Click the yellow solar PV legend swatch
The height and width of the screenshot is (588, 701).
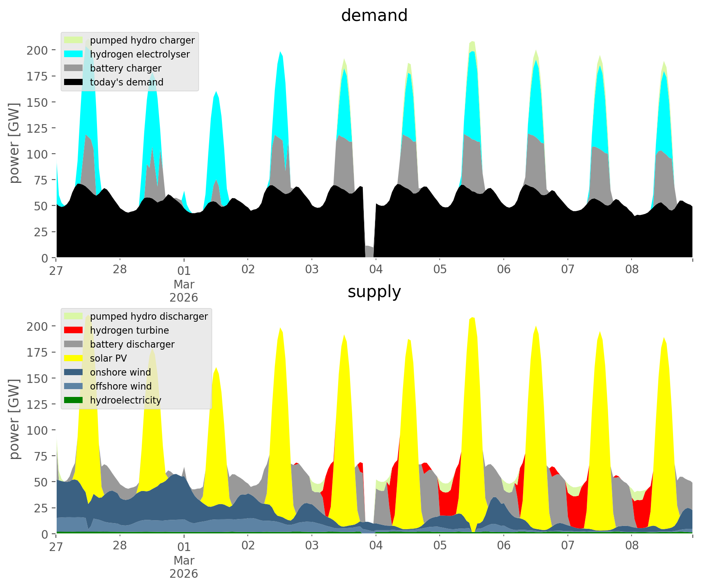coord(74,358)
